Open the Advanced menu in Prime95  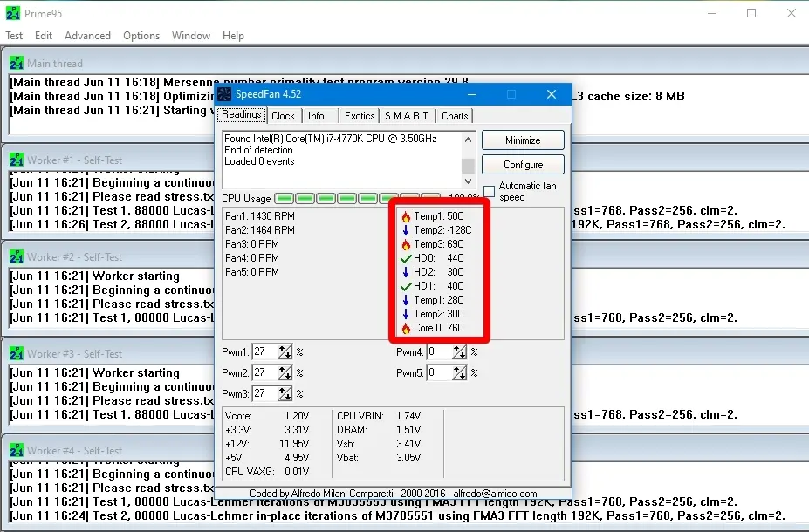point(87,36)
